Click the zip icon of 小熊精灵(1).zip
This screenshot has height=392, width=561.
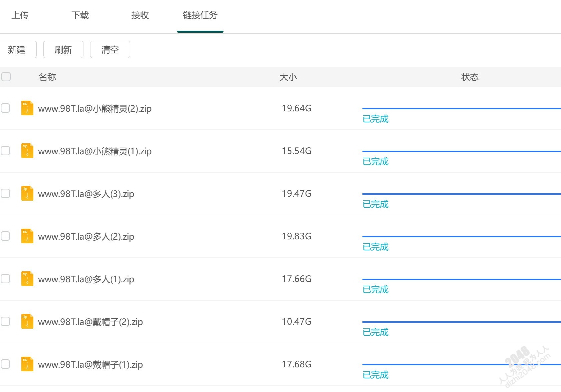pos(27,151)
